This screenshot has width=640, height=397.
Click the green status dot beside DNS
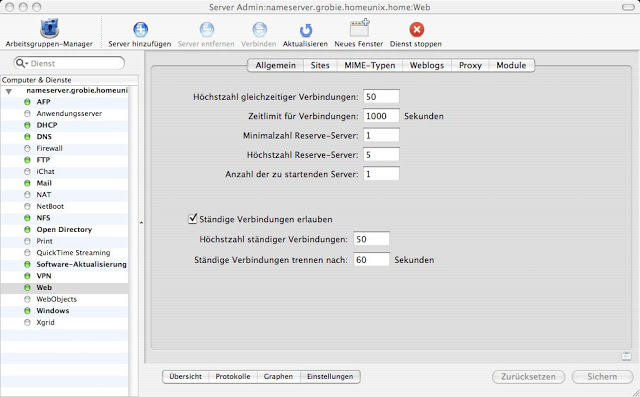tap(27, 136)
